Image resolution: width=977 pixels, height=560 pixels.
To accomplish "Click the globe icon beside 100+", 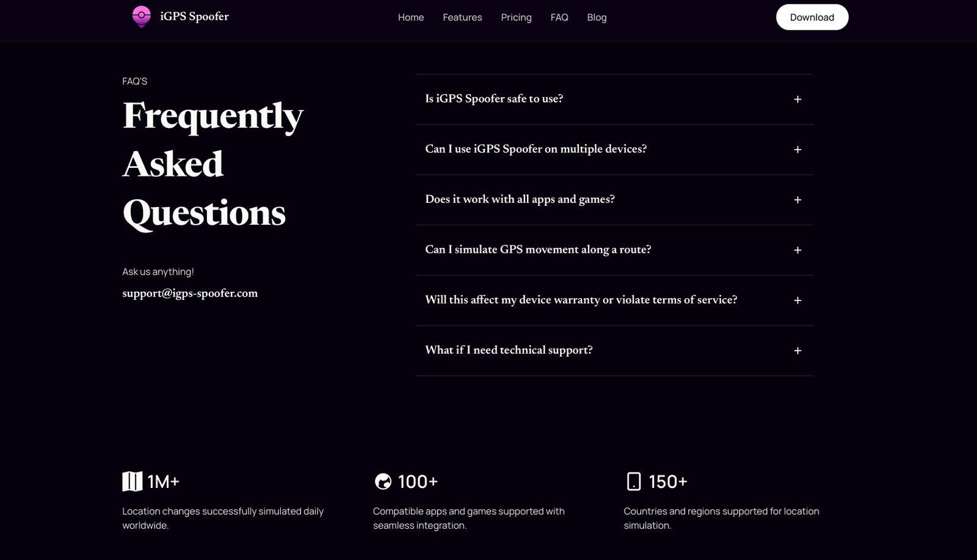I will point(383,482).
